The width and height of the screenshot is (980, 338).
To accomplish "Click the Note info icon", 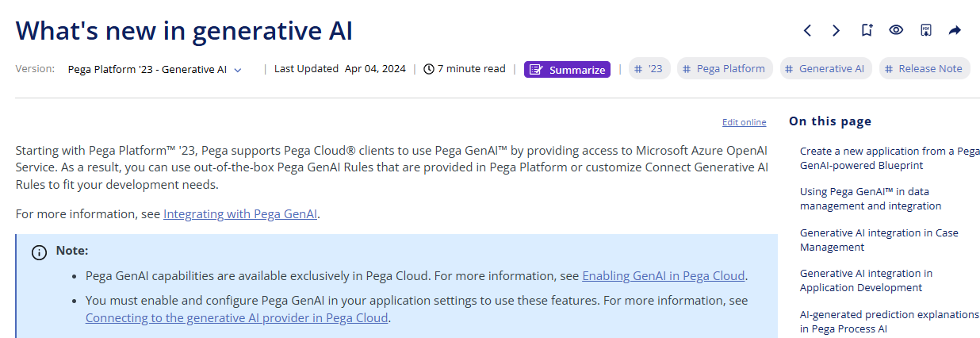I will [38, 252].
